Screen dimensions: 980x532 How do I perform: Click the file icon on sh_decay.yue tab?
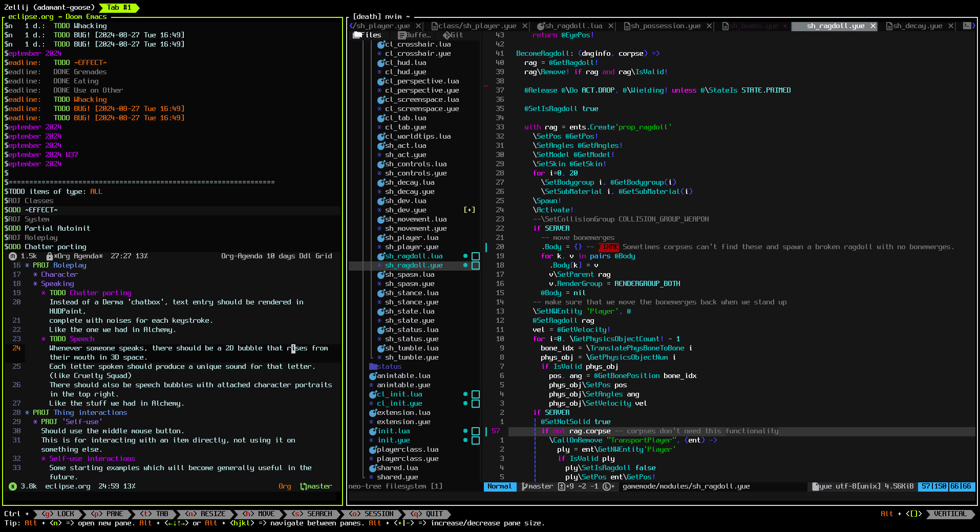pos(889,26)
